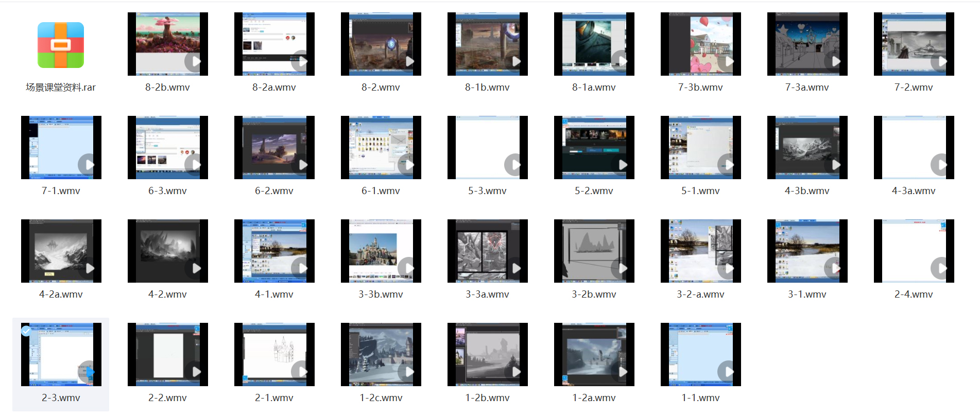Start playback of 5-3.wmv
This screenshot has width=980, height=415.
tap(514, 165)
